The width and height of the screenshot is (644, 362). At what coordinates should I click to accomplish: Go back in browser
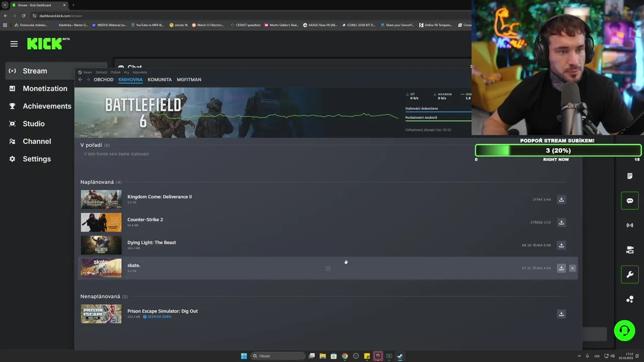click(x=6, y=16)
